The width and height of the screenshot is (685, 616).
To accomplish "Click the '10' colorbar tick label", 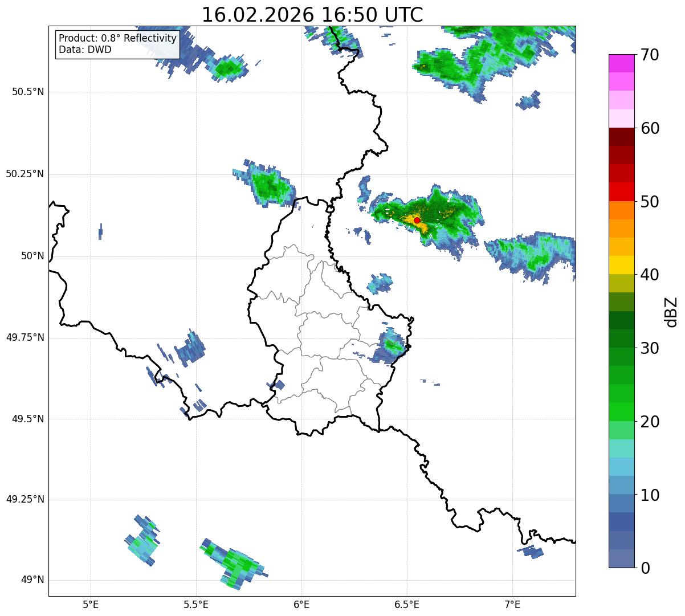I will tap(650, 495).
